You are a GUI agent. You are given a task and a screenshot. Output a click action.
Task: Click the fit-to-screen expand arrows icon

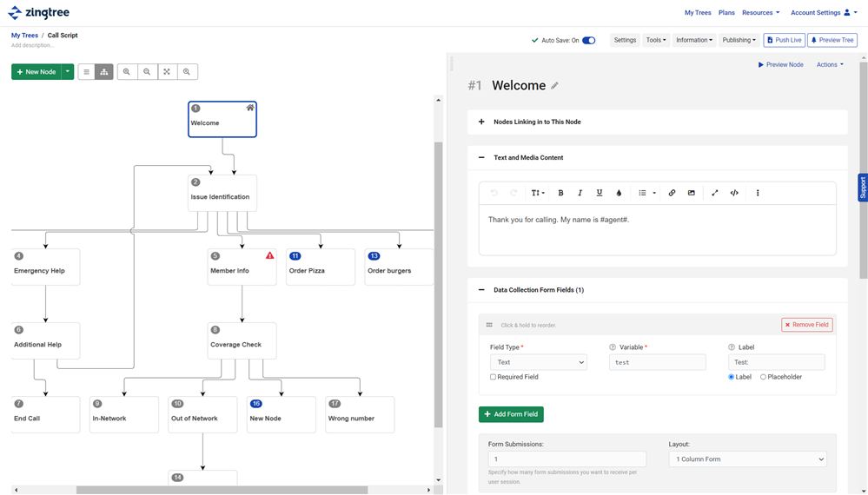click(x=167, y=72)
